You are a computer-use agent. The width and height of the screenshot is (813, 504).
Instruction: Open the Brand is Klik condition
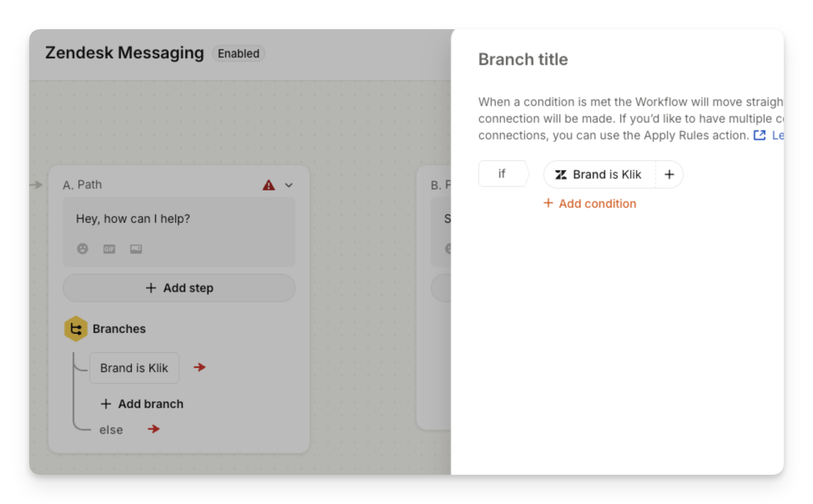pos(606,174)
